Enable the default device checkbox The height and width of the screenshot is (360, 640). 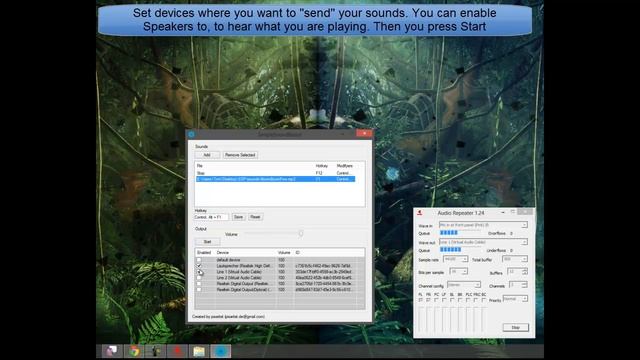(x=199, y=260)
